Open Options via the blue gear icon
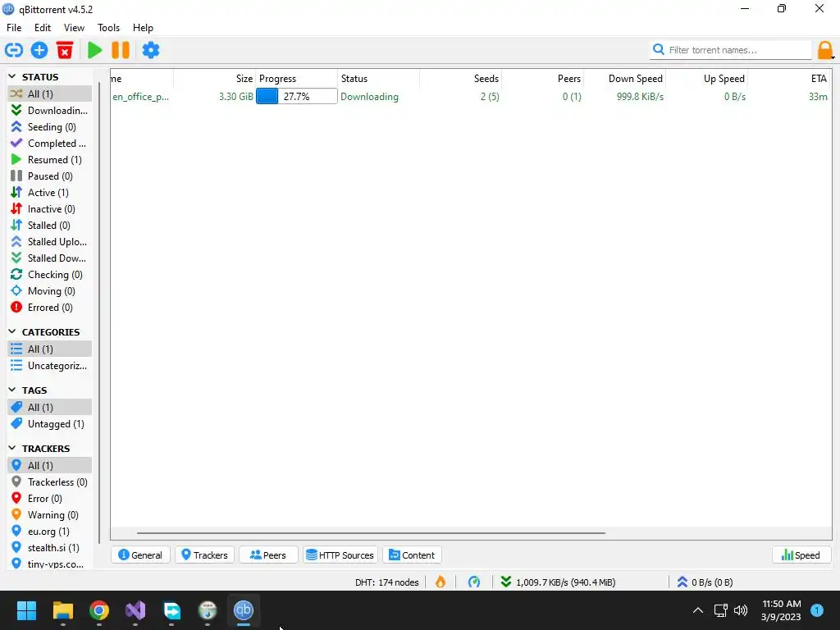This screenshot has height=630, width=840. 151,50
